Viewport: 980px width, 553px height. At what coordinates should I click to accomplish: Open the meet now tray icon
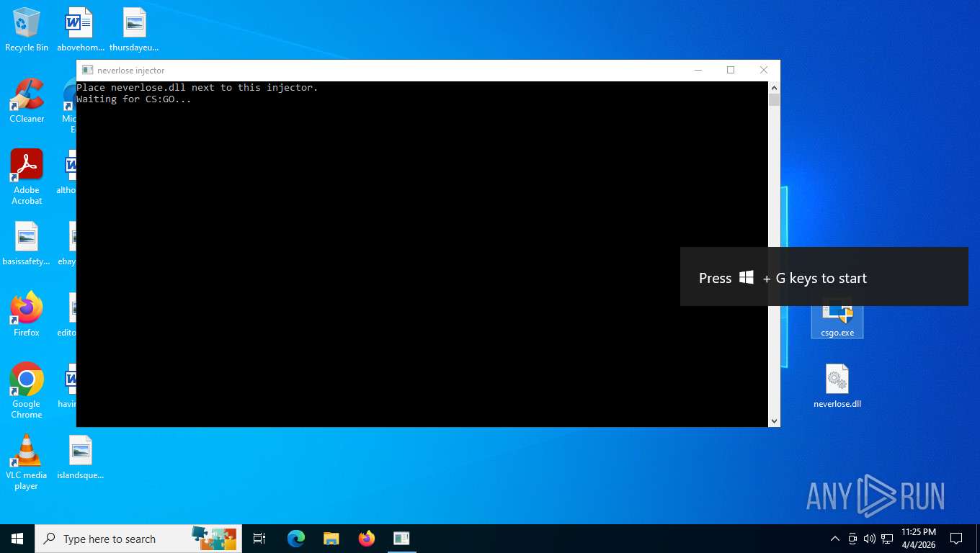[x=852, y=539]
